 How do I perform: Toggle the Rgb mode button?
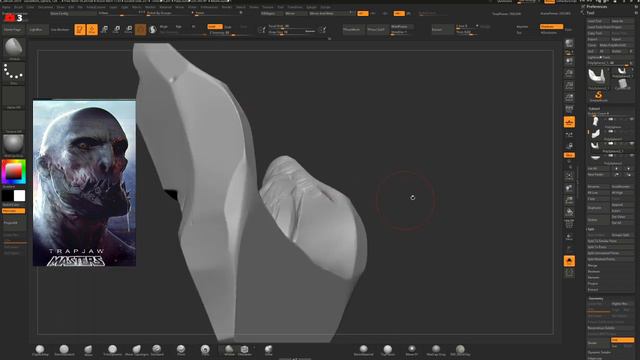(x=178, y=27)
